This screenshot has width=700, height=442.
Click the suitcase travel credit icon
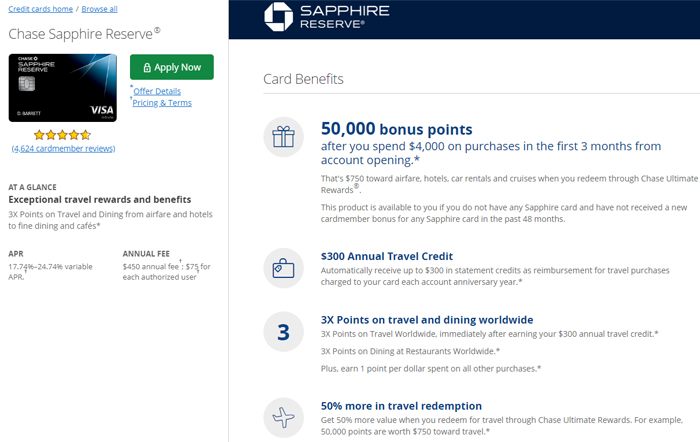(283, 268)
